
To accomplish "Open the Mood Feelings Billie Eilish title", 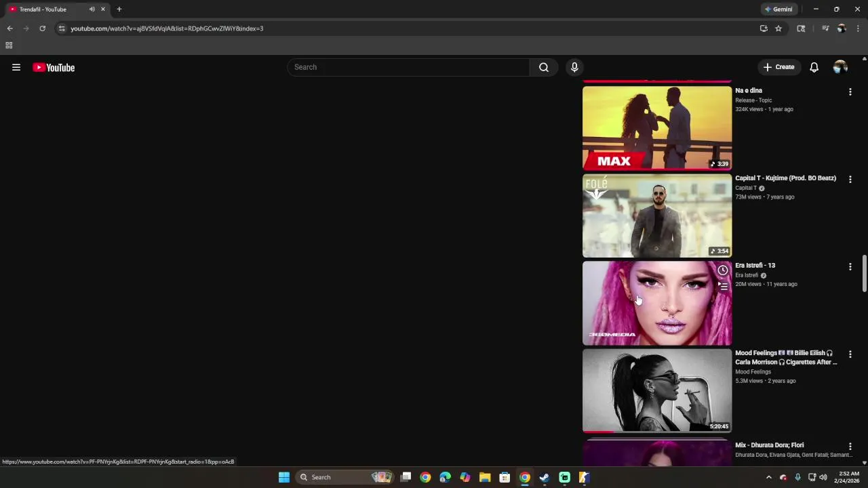I will tap(786, 357).
